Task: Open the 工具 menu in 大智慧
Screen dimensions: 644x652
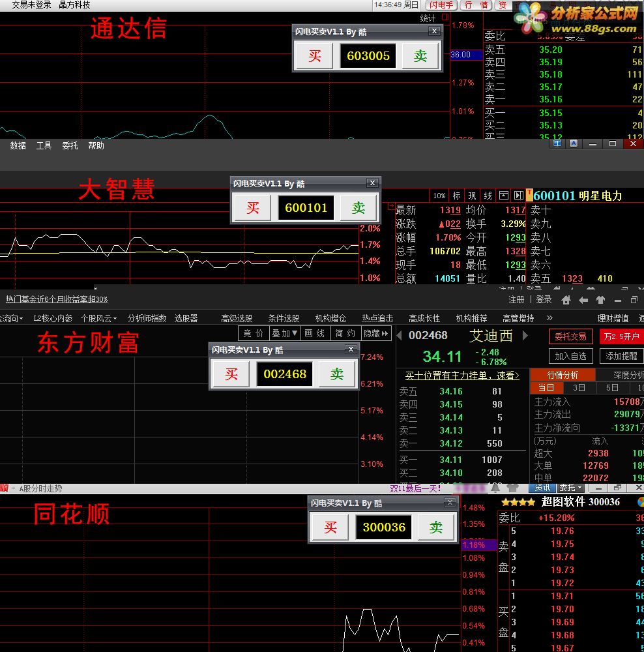Action: tap(44, 145)
